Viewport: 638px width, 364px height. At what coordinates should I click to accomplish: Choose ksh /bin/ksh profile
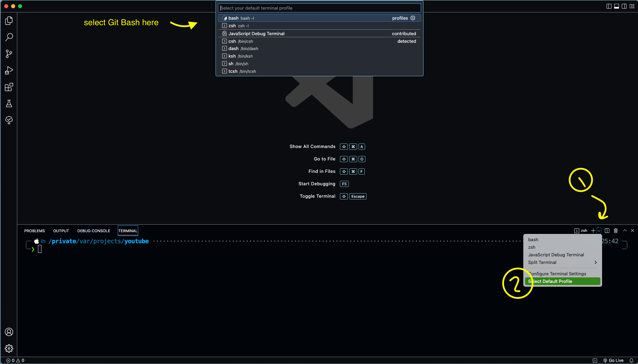tap(320, 56)
